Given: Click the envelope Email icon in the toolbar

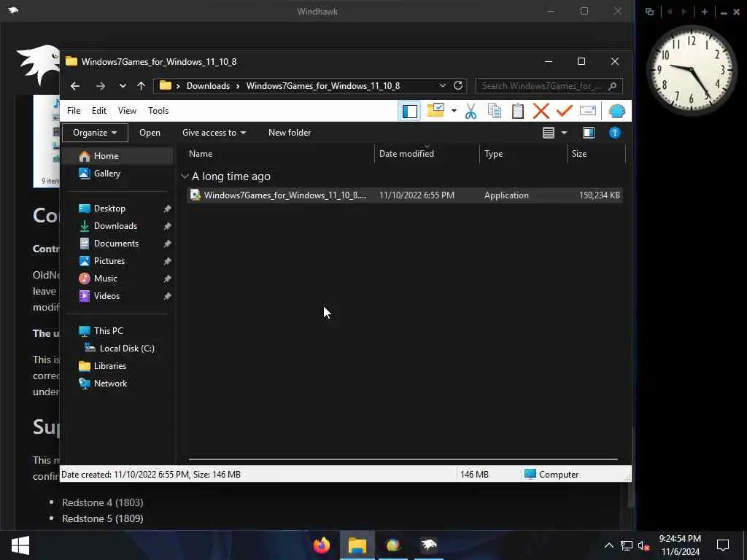Looking at the screenshot, I should [588, 111].
